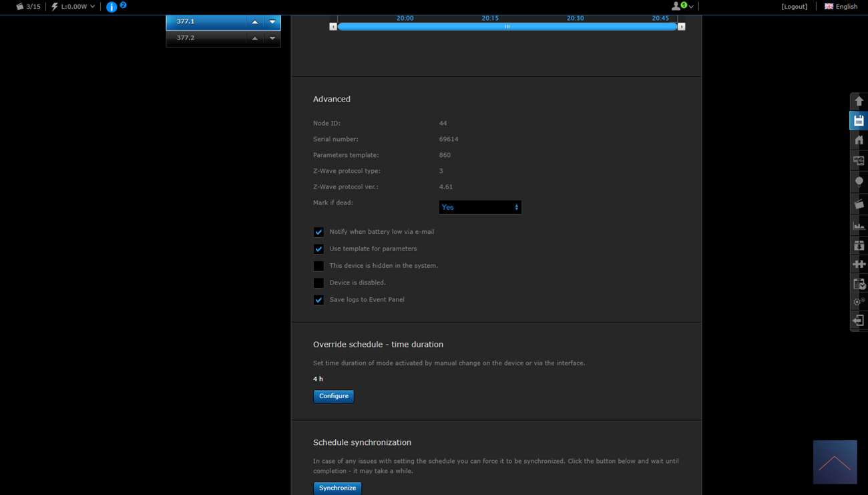
Task: Click the scroll-to-top arrow icon in sidebar
Action: (x=859, y=101)
